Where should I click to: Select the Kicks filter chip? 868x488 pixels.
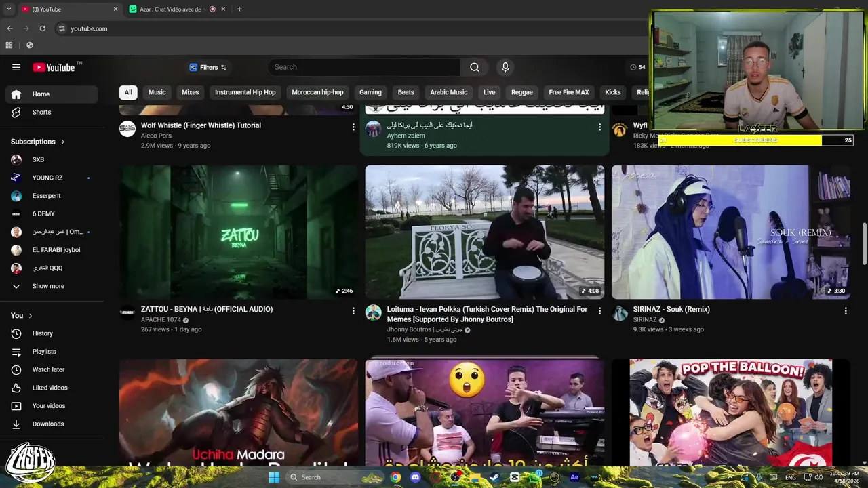tap(613, 92)
